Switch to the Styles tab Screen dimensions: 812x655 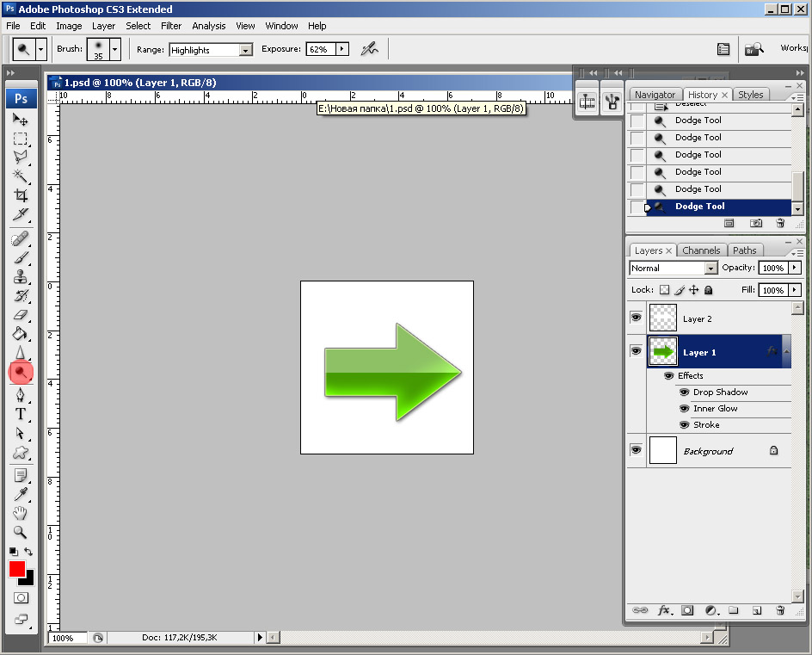(750, 95)
